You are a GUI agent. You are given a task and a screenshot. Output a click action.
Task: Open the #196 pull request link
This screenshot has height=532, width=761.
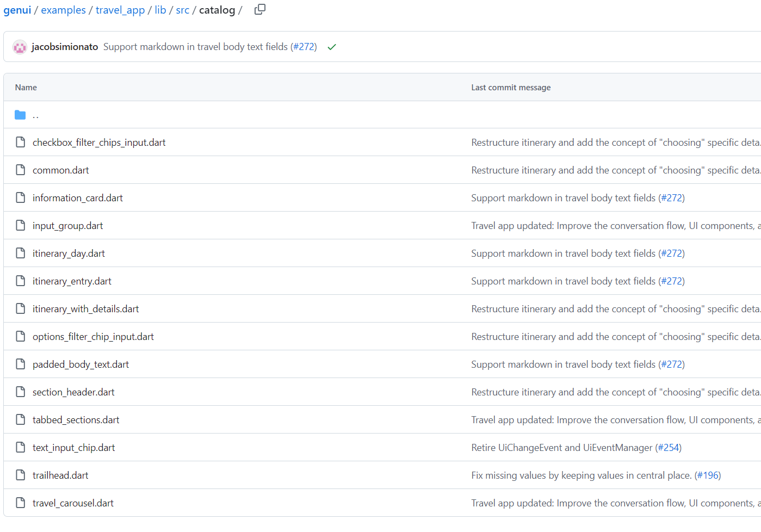708,475
